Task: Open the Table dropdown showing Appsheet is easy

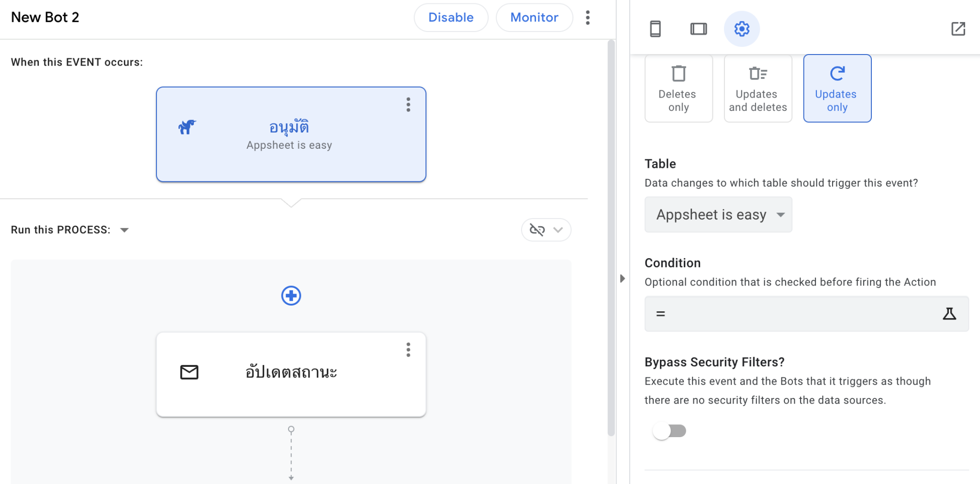Action: pos(718,214)
